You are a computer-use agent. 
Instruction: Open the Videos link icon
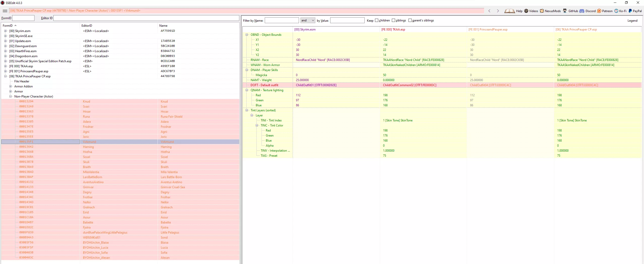click(526, 11)
